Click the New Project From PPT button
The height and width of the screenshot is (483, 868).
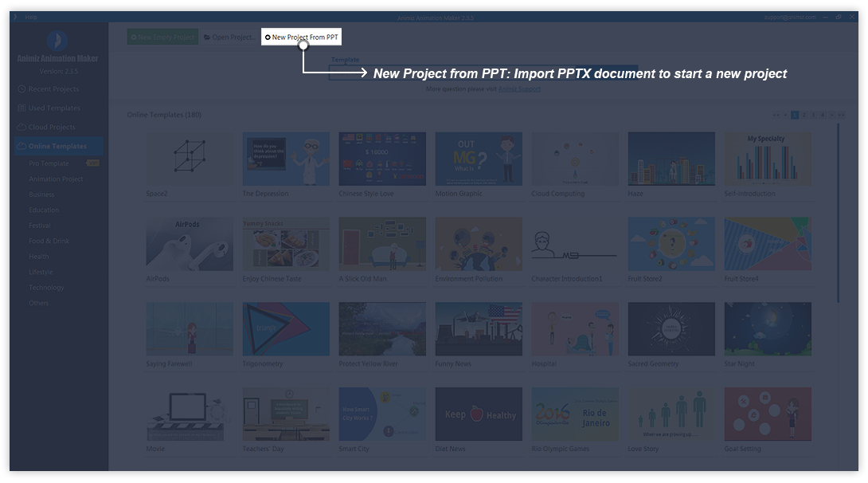tap(301, 37)
